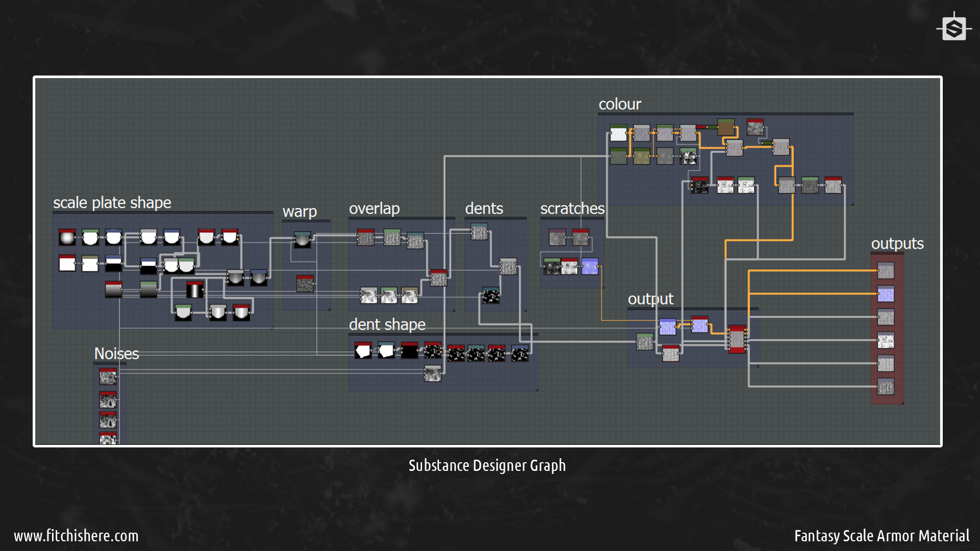Select the brown uniform color node
This screenshot has width=980, height=551.
pos(725,127)
